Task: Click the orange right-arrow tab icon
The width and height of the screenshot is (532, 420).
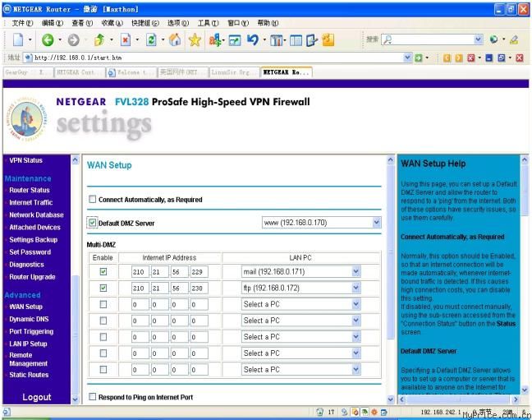Action: pos(459,58)
